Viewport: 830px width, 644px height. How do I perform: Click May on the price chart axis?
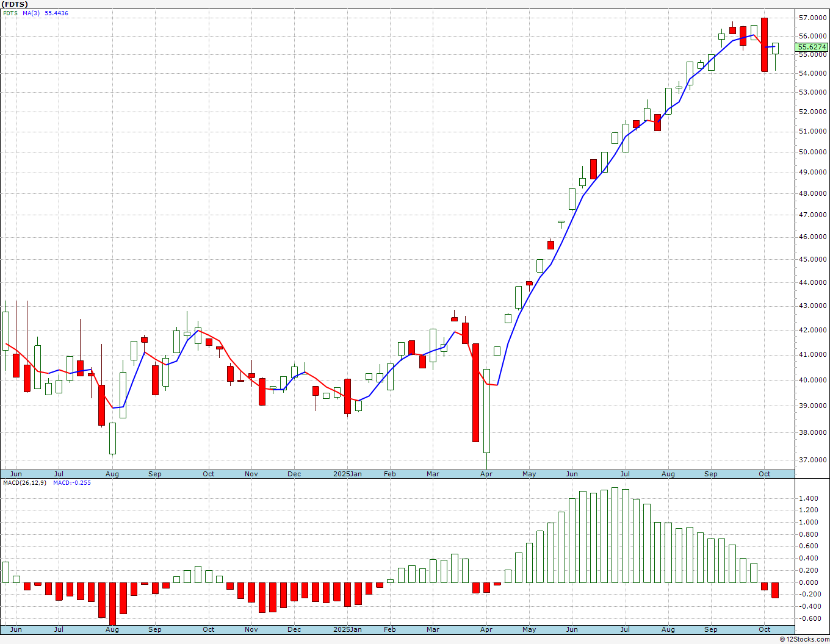click(x=529, y=474)
